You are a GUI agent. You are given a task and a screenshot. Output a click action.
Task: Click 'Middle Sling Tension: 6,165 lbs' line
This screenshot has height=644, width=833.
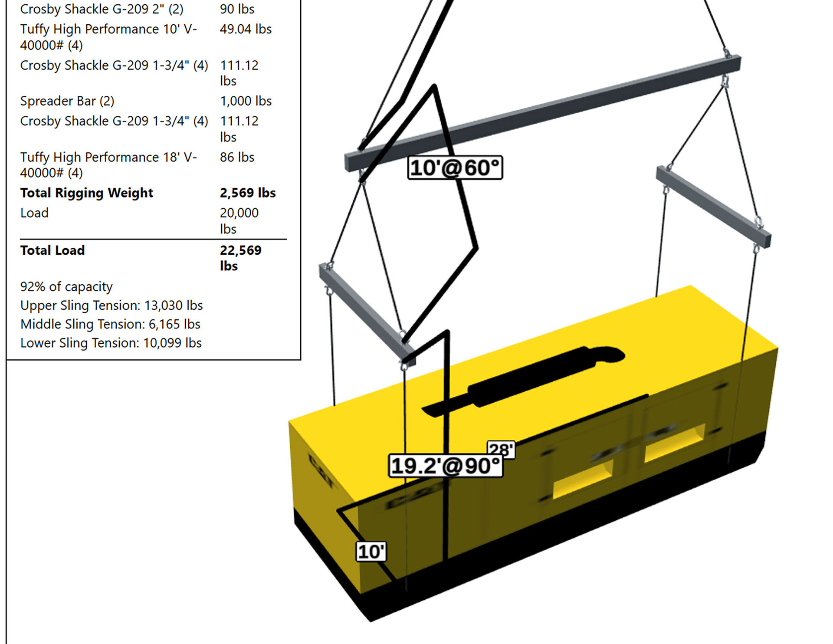point(110,324)
